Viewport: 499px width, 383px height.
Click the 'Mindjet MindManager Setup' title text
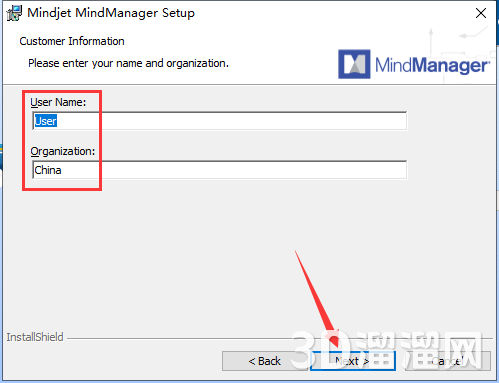click(x=111, y=13)
